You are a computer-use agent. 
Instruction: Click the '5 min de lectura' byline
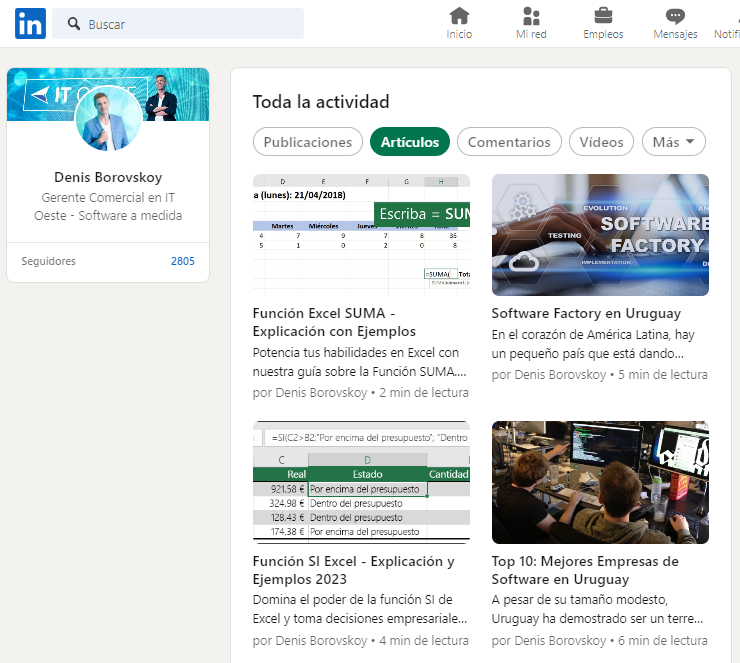tap(599, 375)
